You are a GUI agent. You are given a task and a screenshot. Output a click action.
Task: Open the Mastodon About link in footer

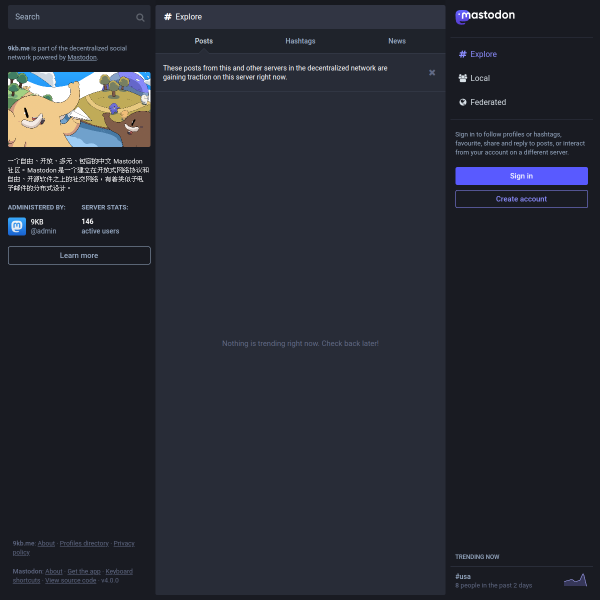(54, 571)
